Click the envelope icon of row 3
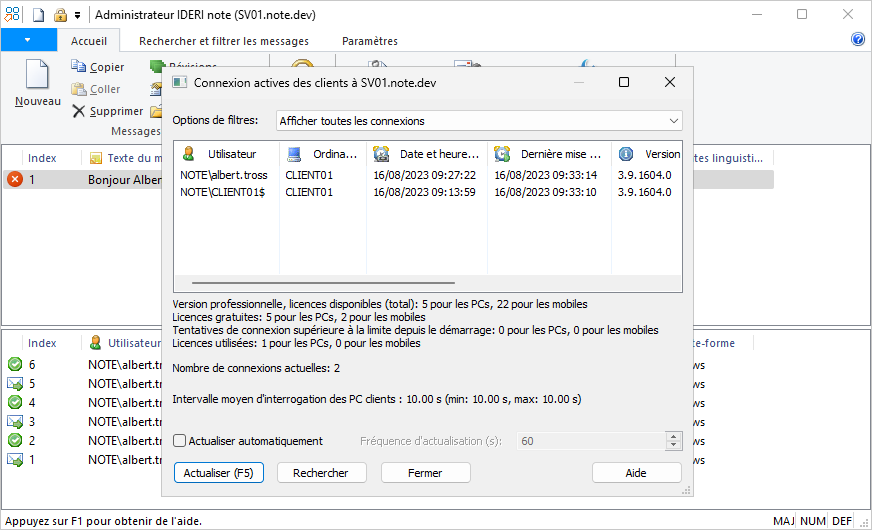 tap(15, 421)
